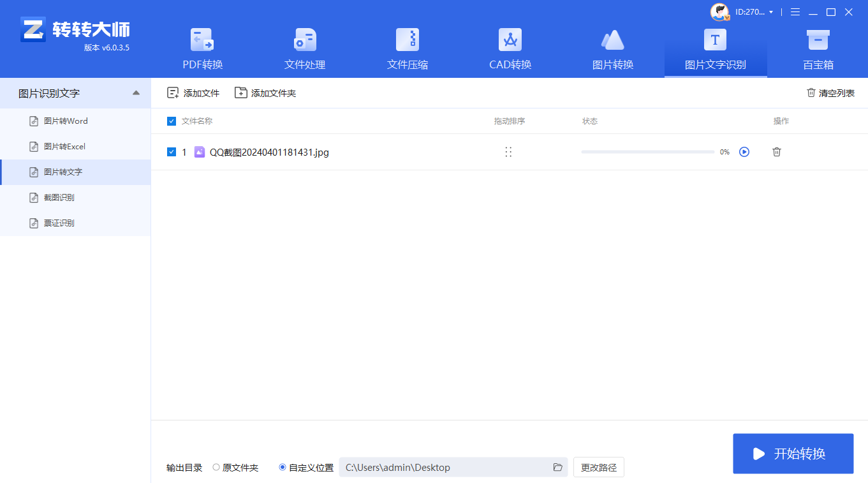Image resolution: width=868 pixels, height=483 pixels.
Task: Click the 状态 column header
Action: (x=590, y=121)
